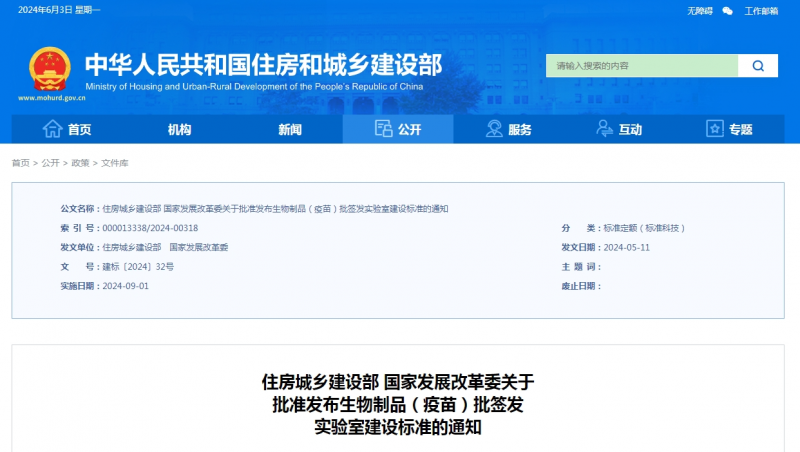Click the 无障碍 accessibility link

[x=699, y=11]
